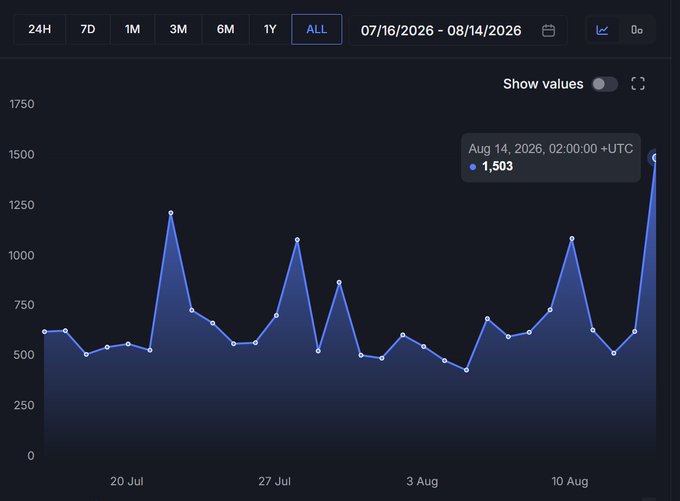Viewport: 680px width, 501px height.
Task: Switch to the 1M range
Action: pyautogui.click(x=132, y=29)
